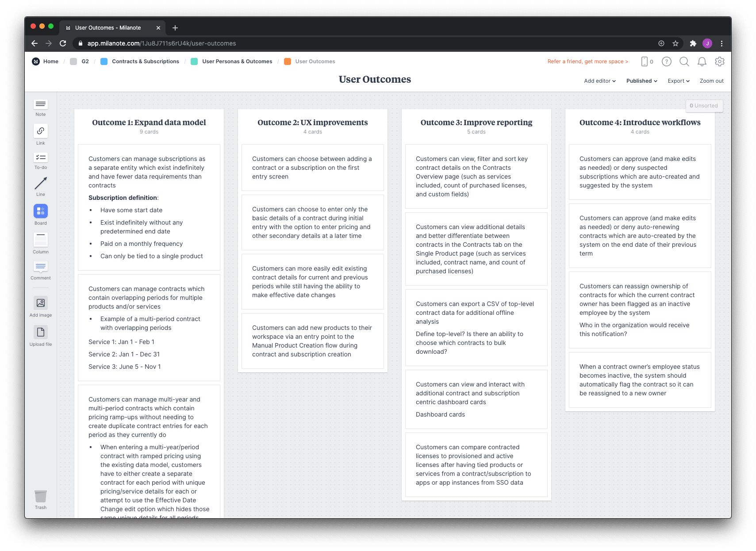This screenshot has width=756, height=551.
Task: Go back with browser back arrow
Action: [35, 43]
